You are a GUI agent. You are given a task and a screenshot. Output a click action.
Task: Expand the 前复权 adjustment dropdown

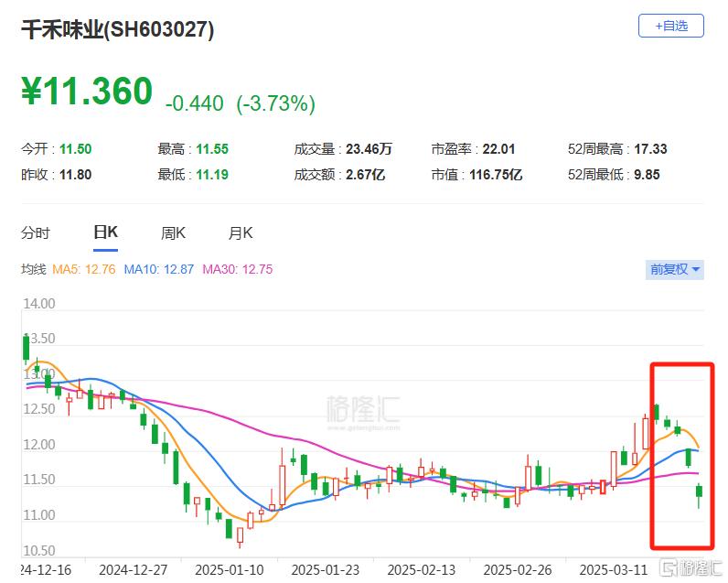(675, 269)
